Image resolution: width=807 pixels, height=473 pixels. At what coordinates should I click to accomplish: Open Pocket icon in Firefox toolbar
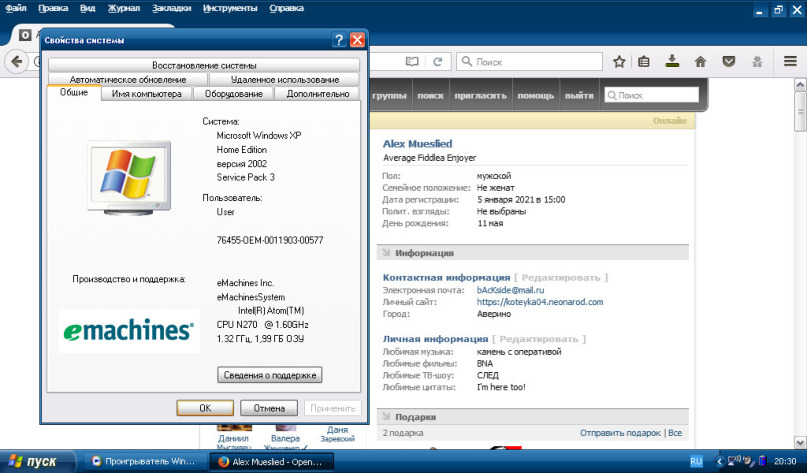tap(728, 62)
